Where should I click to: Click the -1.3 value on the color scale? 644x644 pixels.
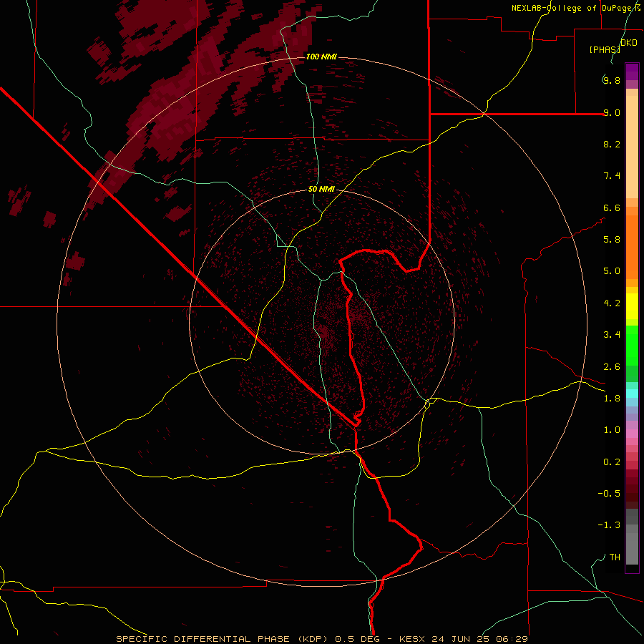pos(609,525)
